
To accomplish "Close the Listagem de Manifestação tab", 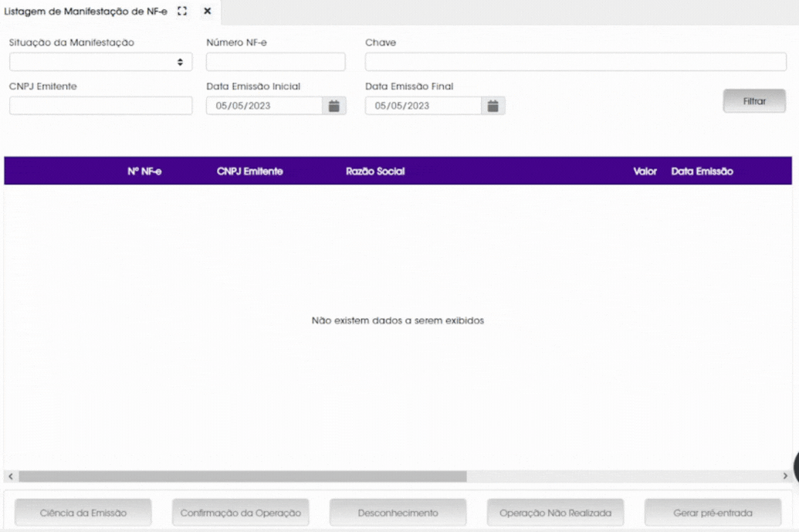I will coord(208,11).
